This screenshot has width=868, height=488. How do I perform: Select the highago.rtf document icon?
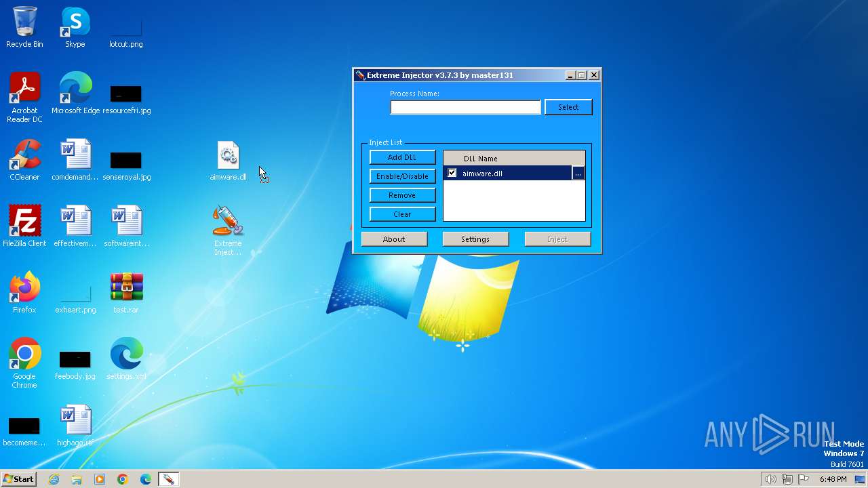tap(75, 426)
